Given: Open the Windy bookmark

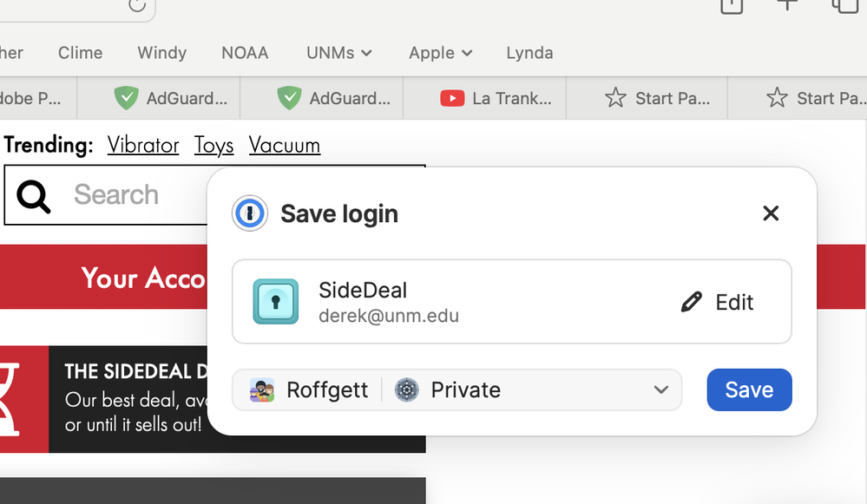Looking at the screenshot, I should [162, 53].
